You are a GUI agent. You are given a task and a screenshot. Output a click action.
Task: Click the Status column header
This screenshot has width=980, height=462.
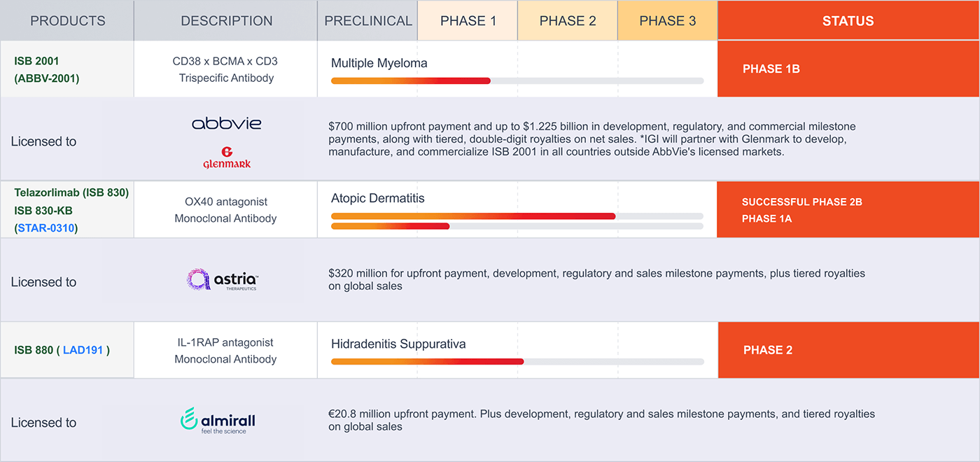tap(848, 21)
